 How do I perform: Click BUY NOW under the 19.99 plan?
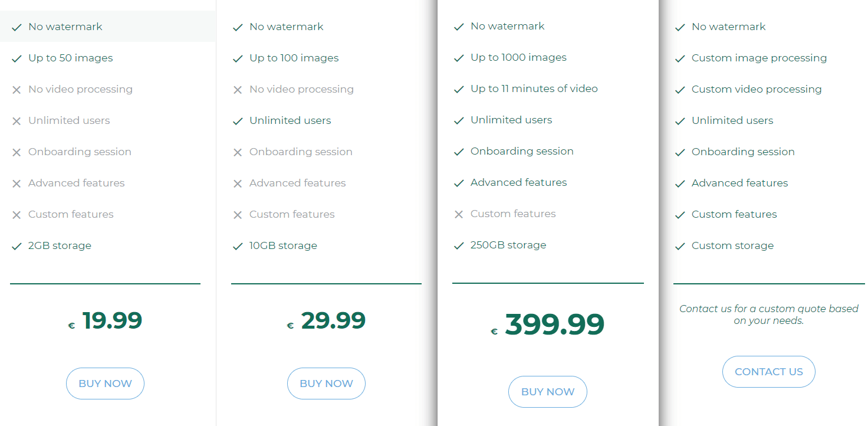(x=105, y=384)
